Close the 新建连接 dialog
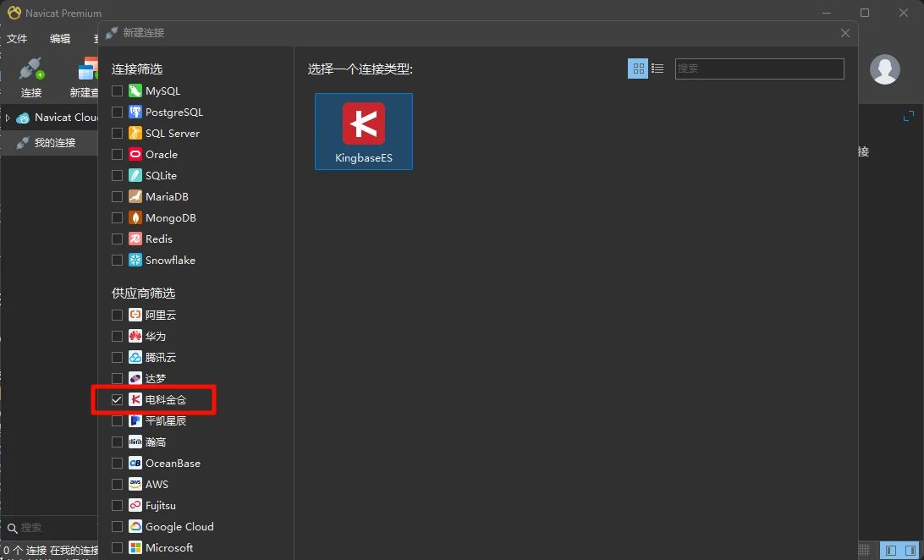This screenshot has width=924, height=560. 844,33
